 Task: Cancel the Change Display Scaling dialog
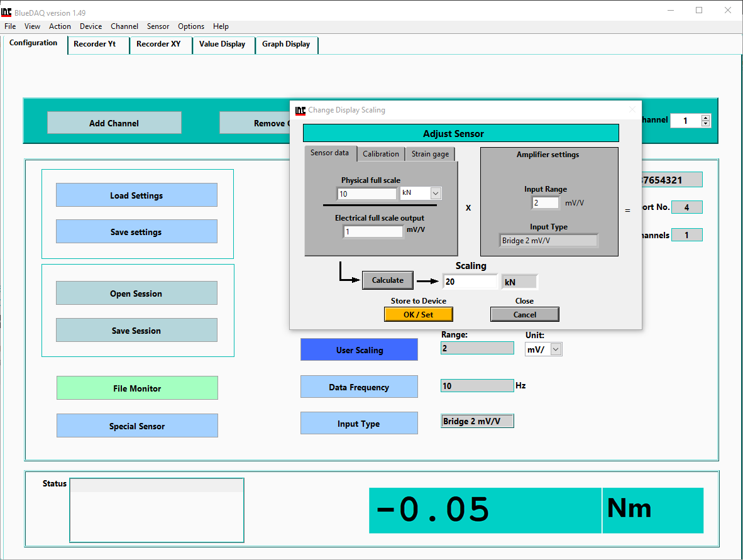point(524,314)
